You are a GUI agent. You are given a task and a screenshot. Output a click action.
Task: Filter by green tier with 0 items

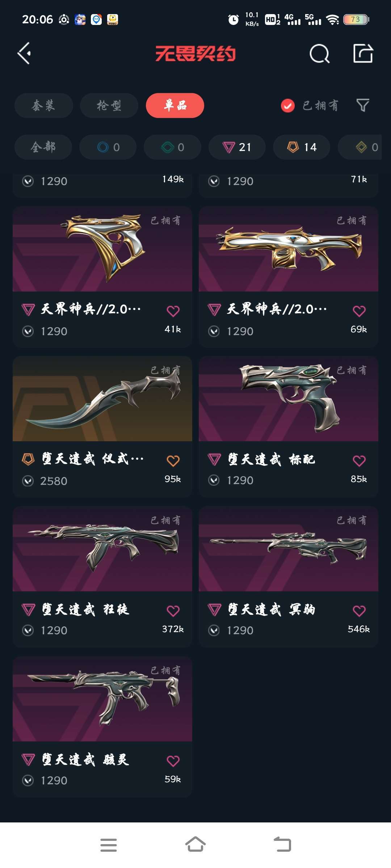click(x=172, y=147)
